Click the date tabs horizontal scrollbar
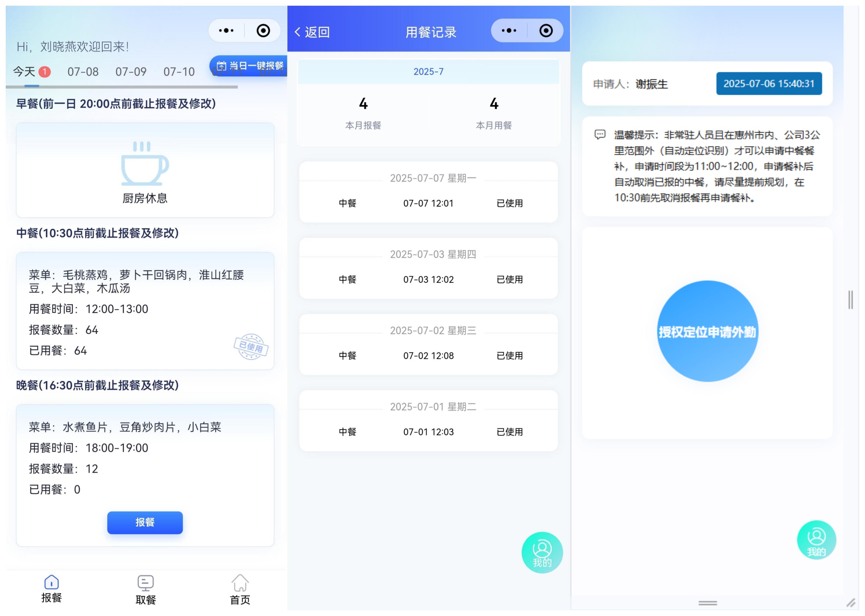Viewport: 865px width, 616px height. (121, 87)
